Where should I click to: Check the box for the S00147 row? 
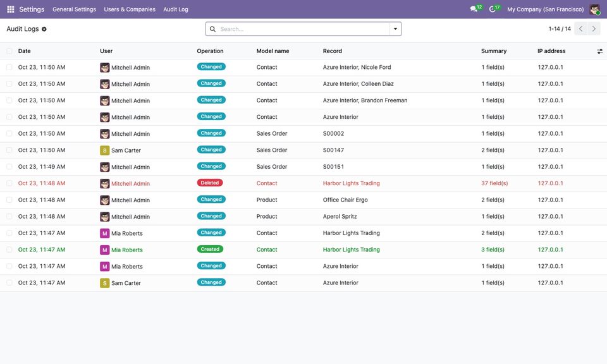9,150
